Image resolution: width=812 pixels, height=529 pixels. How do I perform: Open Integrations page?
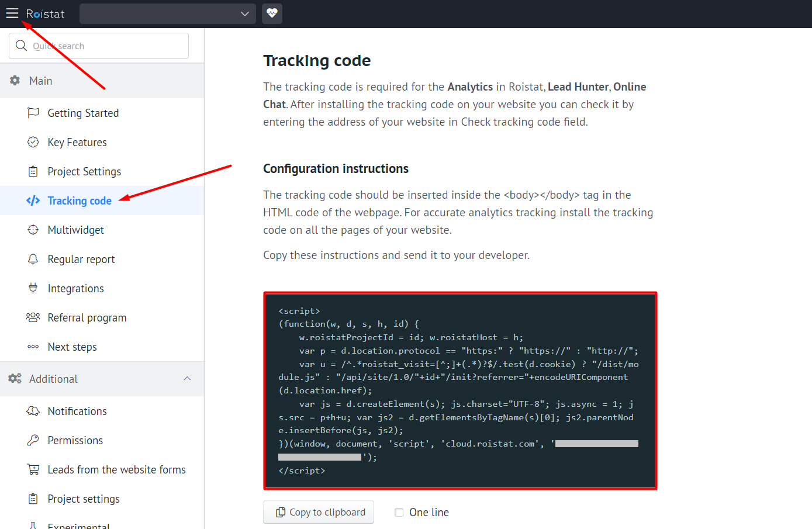tap(76, 288)
